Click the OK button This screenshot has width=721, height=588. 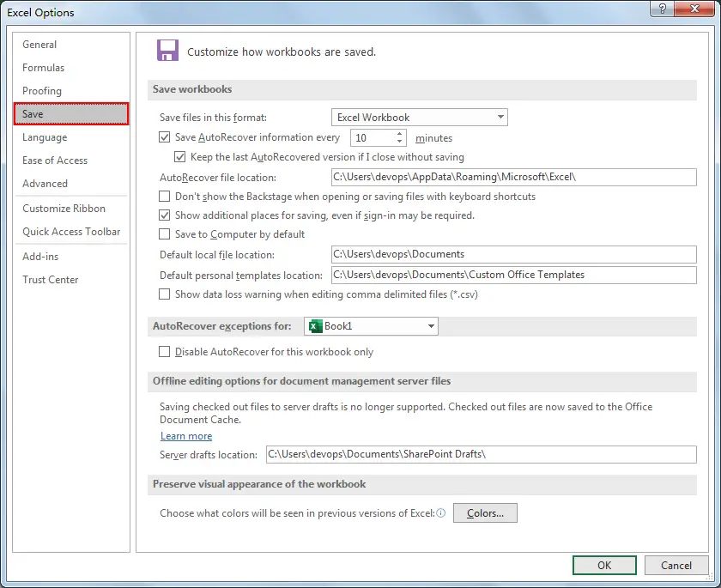[x=604, y=565]
